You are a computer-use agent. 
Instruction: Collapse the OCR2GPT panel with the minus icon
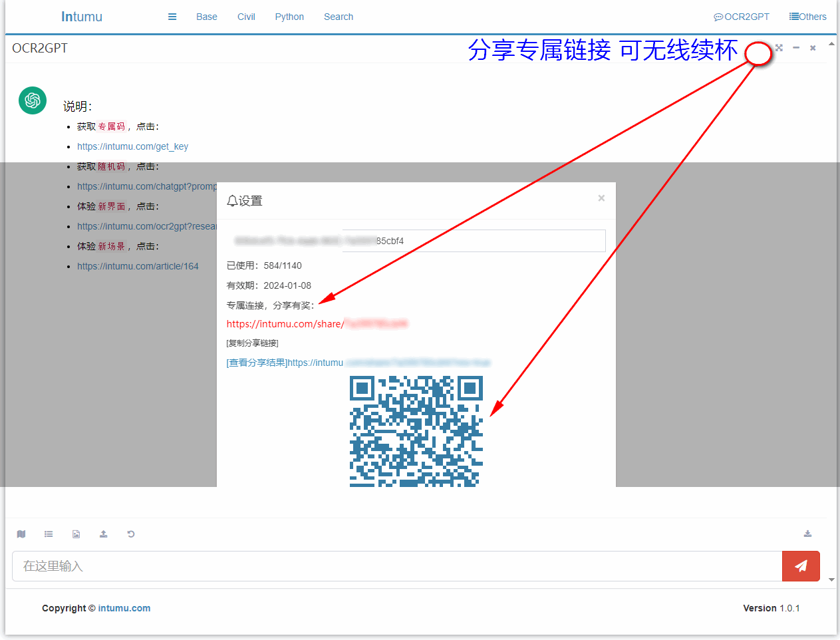(796, 48)
